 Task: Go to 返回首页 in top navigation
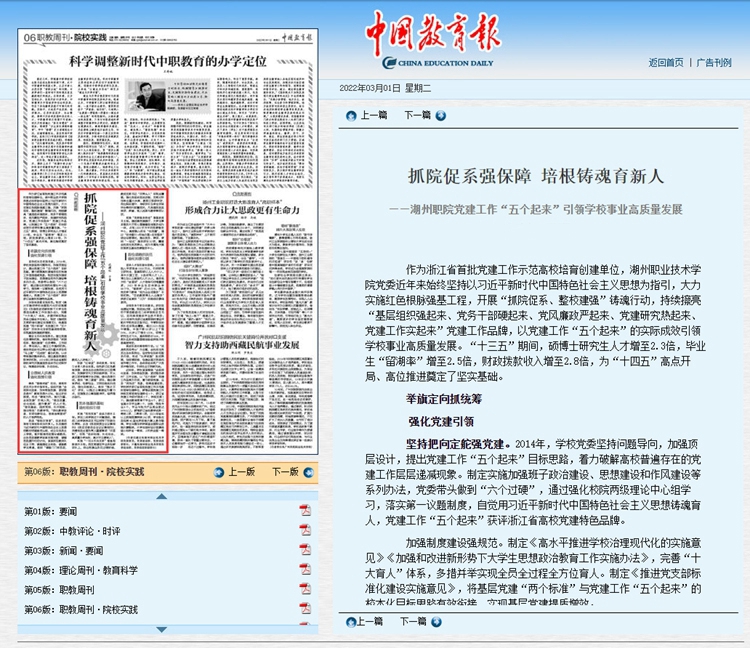[665, 62]
